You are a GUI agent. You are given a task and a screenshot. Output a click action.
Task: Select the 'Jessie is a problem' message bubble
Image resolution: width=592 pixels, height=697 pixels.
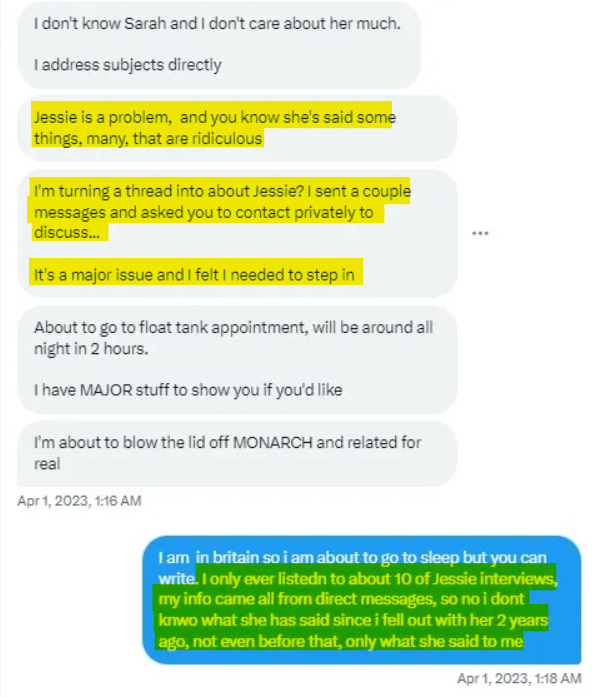[237, 128]
